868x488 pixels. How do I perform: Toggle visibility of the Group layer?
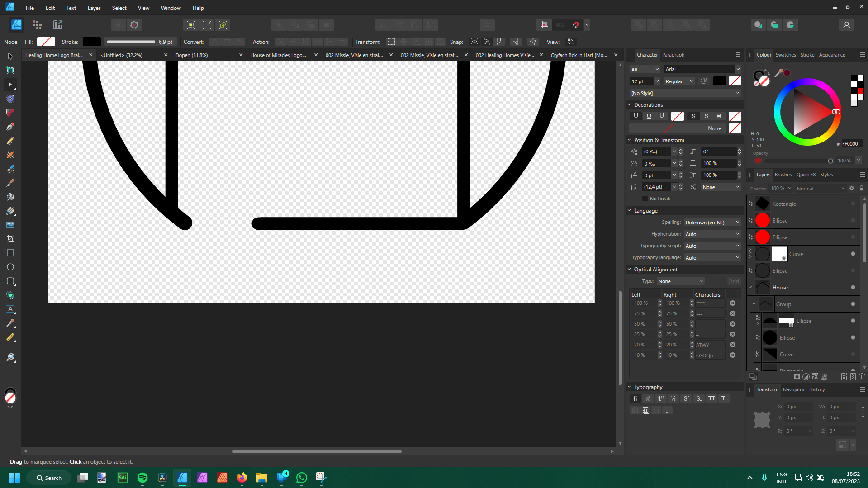(853, 304)
